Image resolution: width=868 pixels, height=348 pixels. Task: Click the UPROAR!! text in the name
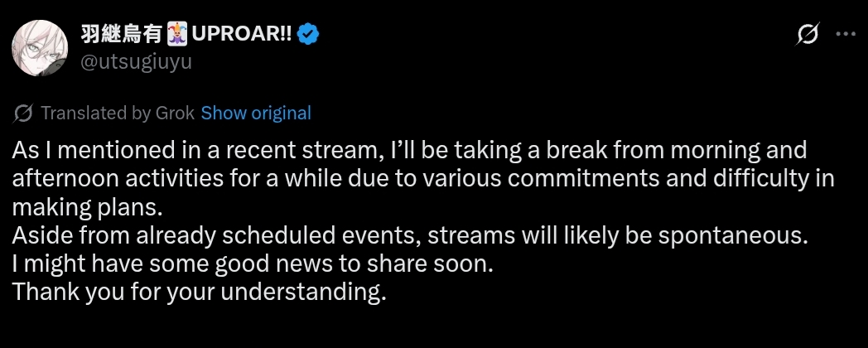241,35
